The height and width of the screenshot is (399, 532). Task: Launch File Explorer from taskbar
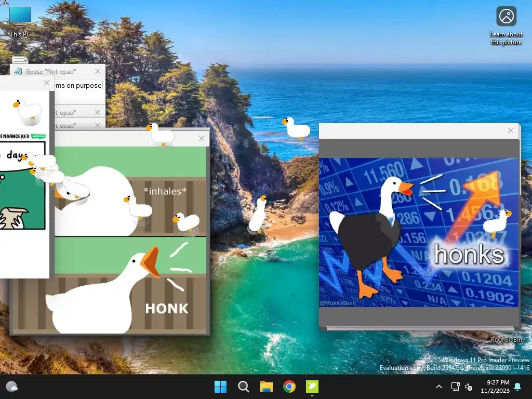[x=267, y=387]
